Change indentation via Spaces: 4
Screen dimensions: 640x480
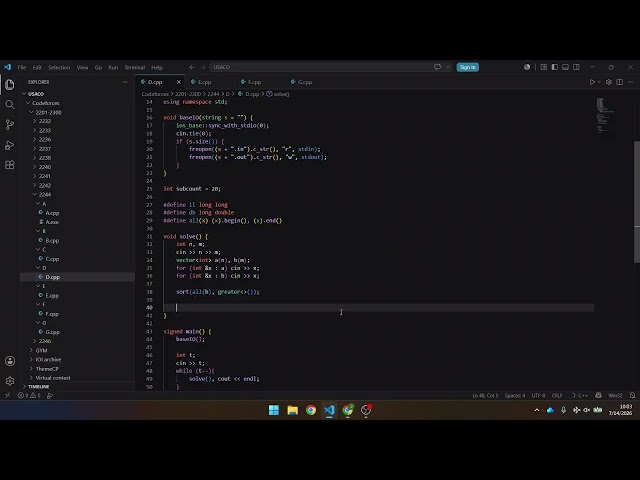[x=515, y=396]
